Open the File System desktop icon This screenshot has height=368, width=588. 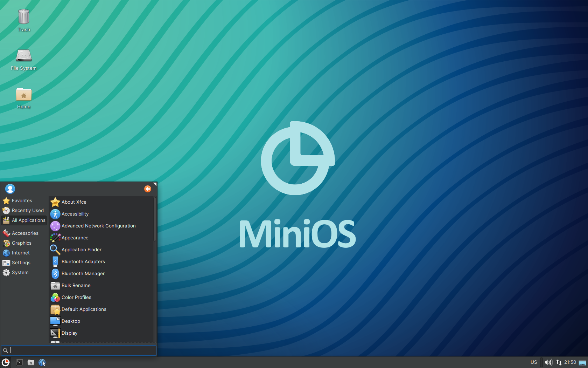coord(24,59)
